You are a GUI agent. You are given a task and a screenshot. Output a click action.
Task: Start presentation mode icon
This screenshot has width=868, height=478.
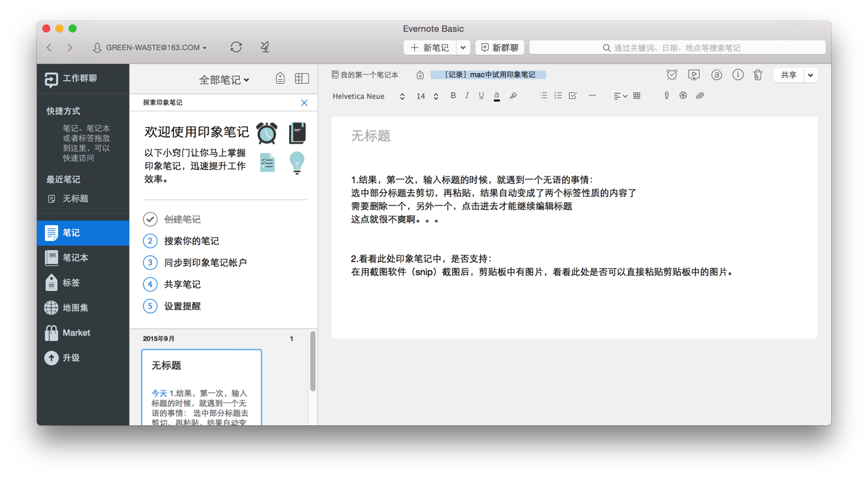pos(694,75)
